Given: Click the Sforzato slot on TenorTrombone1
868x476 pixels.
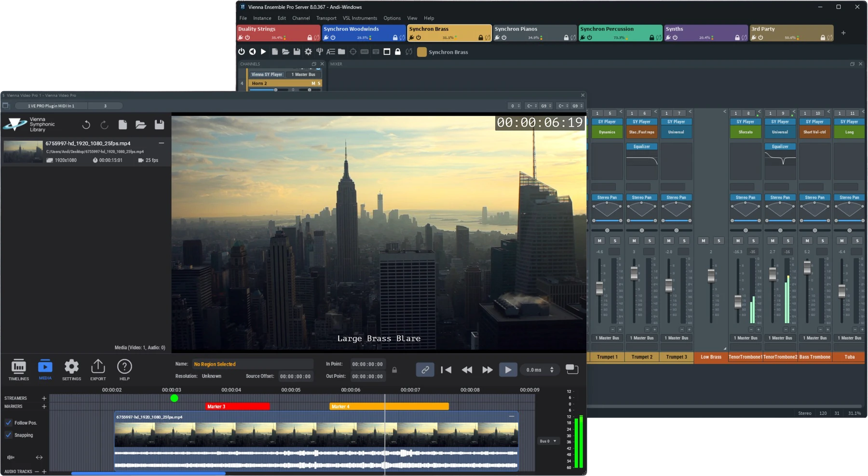Looking at the screenshot, I should 746,132.
